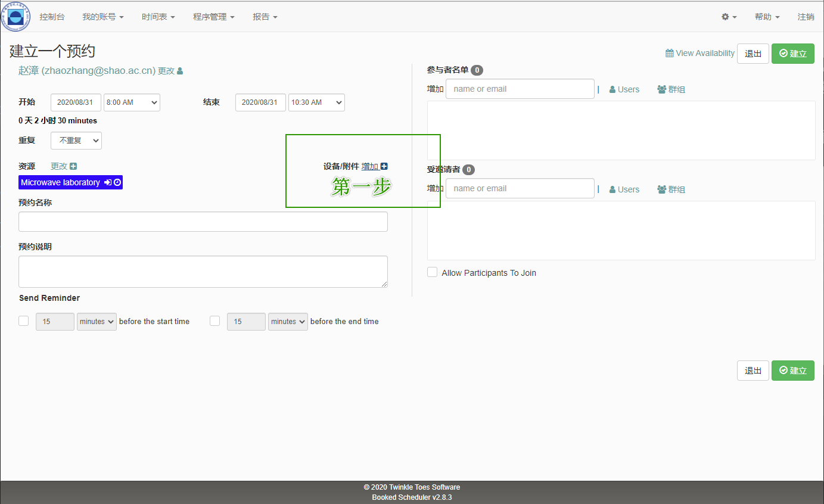Viewport: 824px width, 504px height.
Task: Open the gear settings menu
Action: click(729, 17)
